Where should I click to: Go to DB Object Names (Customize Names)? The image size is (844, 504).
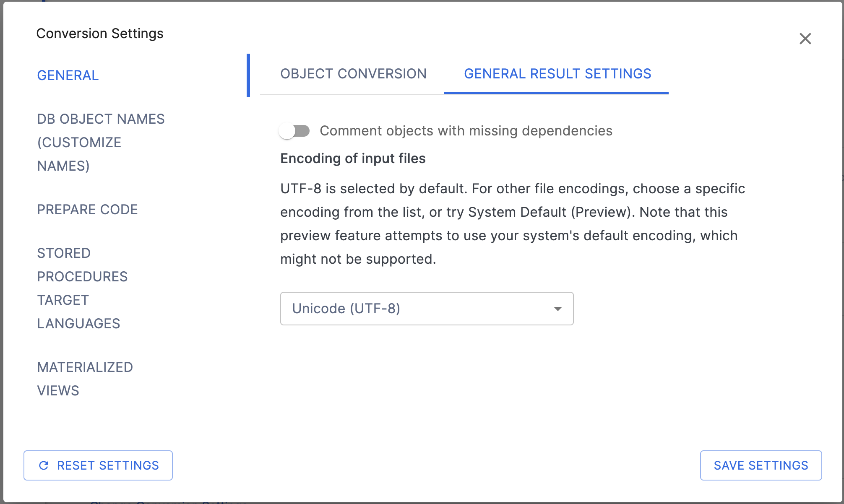tap(101, 143)
